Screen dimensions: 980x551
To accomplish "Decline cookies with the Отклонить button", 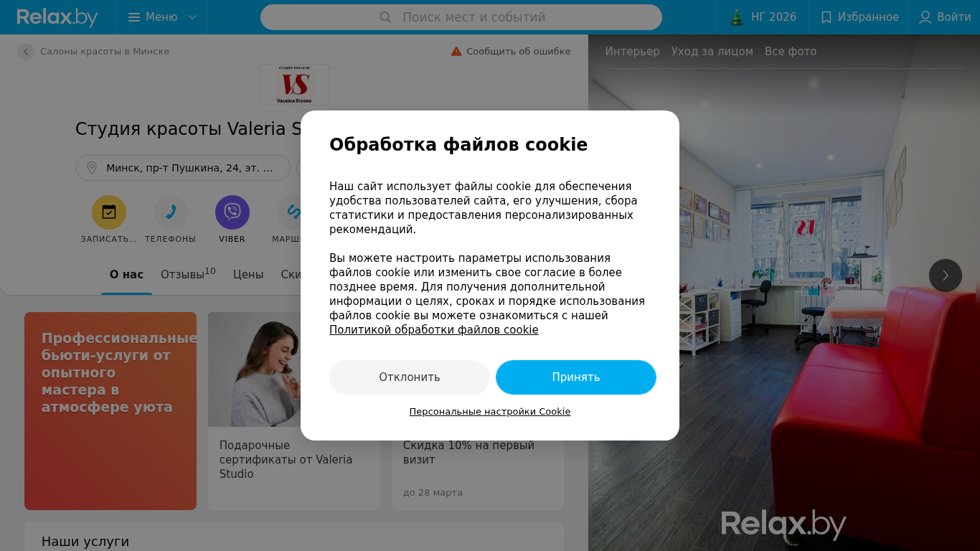I will pyautogui.click(x=410, y=377).
